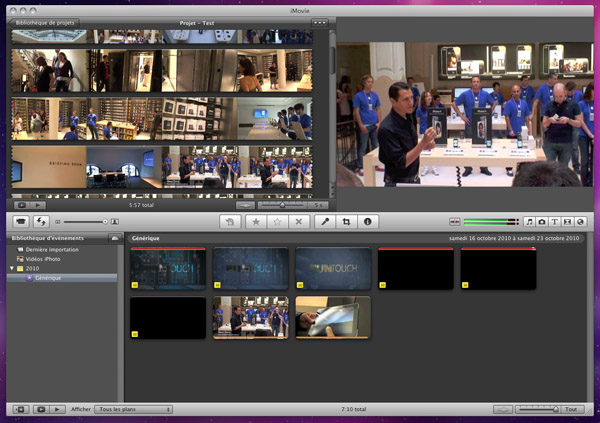Image resolution: width=600 pixels, height=423 pixels.
Task: Open the Tous les plans dropdown
Action: point(134,409)
